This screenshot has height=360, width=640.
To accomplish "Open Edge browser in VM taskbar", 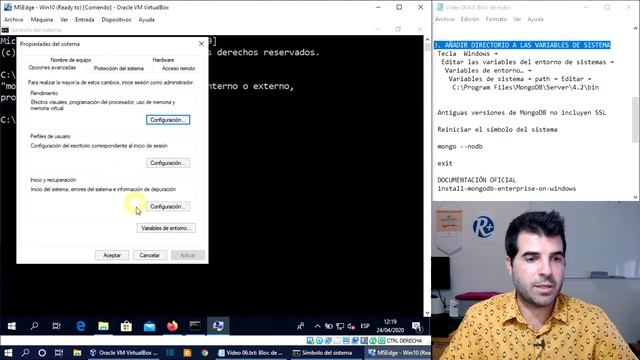I will click(80, 326).
